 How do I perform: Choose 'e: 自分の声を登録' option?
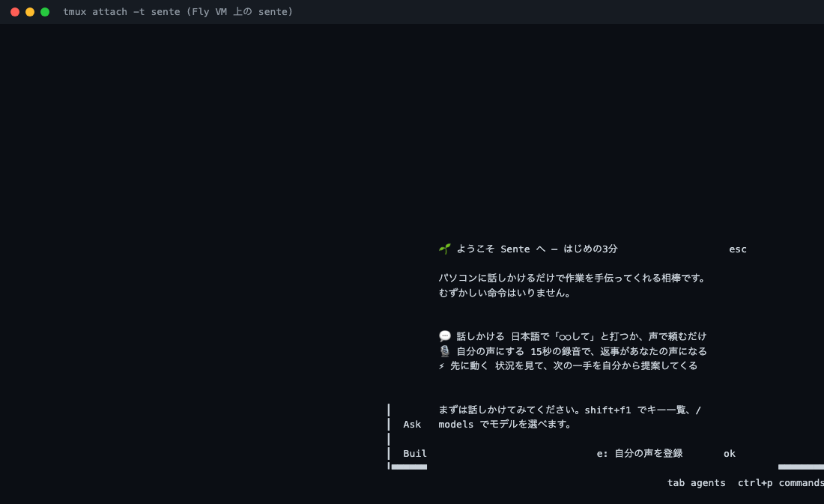[x=640, y=453]
